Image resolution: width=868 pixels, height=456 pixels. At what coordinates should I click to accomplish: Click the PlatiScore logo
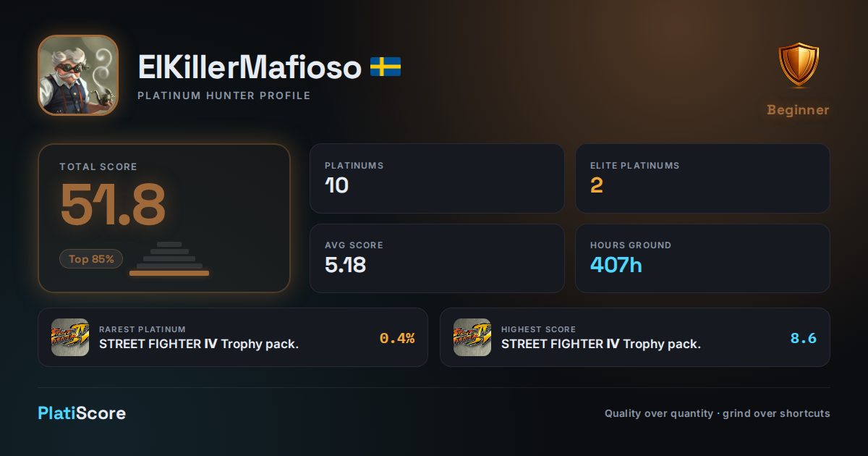click(x=82, y=413)
